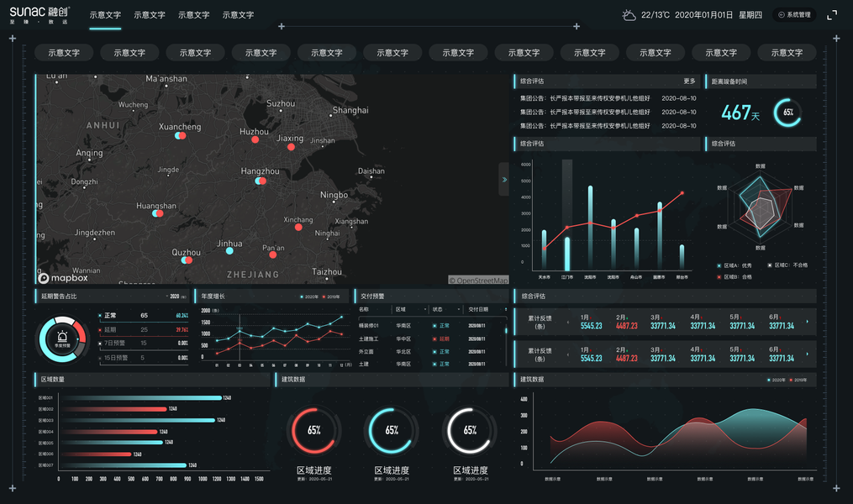
Task: Show next months in upper 累计反馈 row
Action: 807,322
